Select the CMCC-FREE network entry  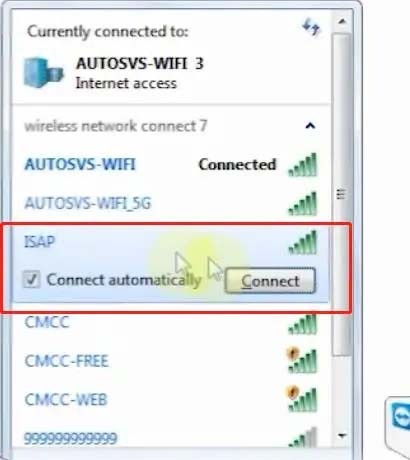[170, 361]
